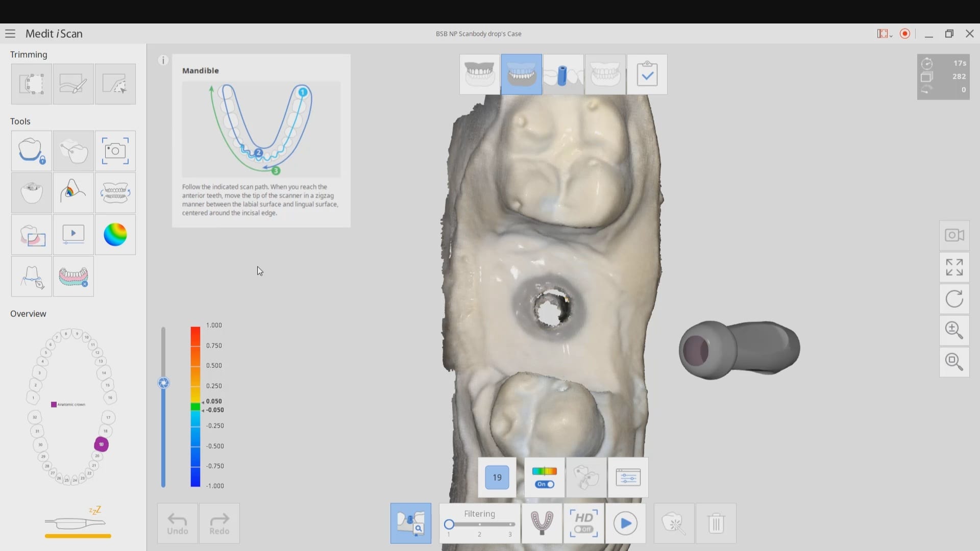Click the denture arch removal tool
Screen dimensions: 980x551
[x=73, y=277]
